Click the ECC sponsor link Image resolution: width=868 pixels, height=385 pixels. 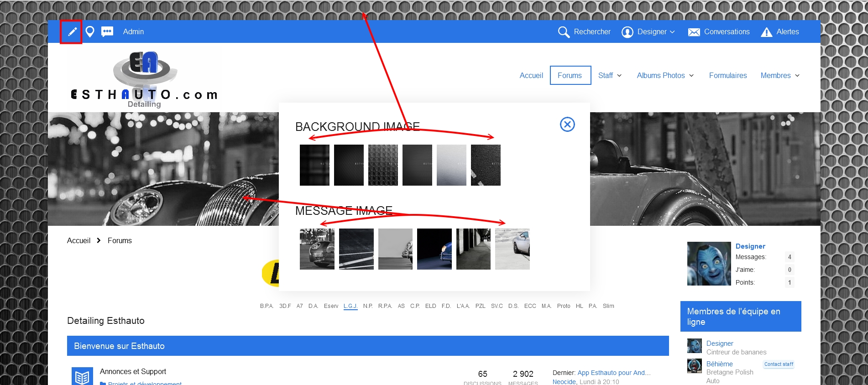(x=530, y=306)
